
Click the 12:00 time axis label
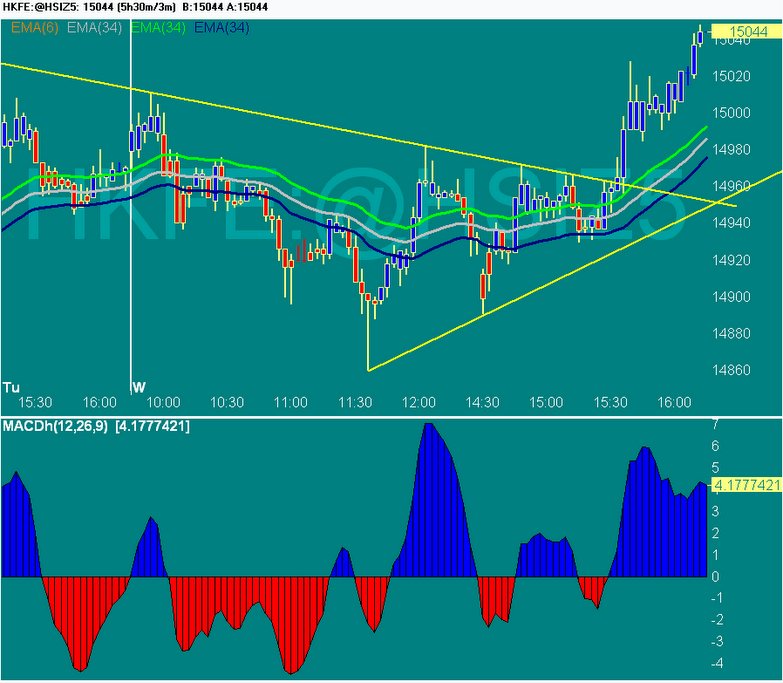point(418,402)
